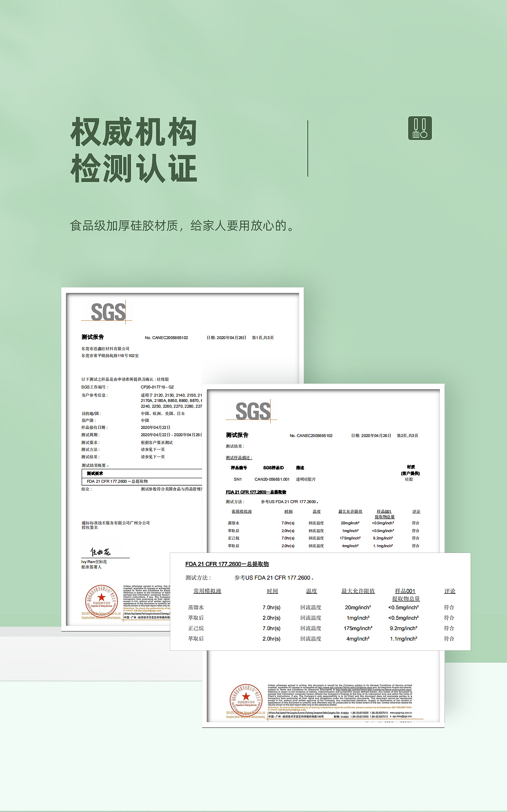Screen dimensions: 507x812
Task: Click underlined '测试样品描述' on page 2
Action: [x=239, y=458]
